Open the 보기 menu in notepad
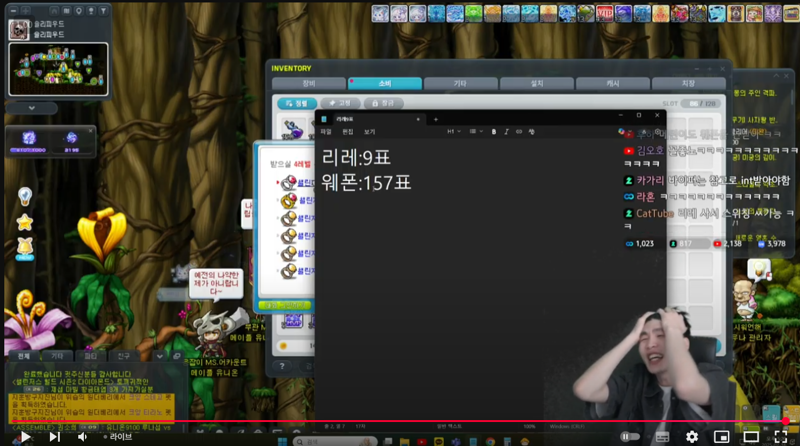Screen dimensions: 800x446 [x=369, y=132]
